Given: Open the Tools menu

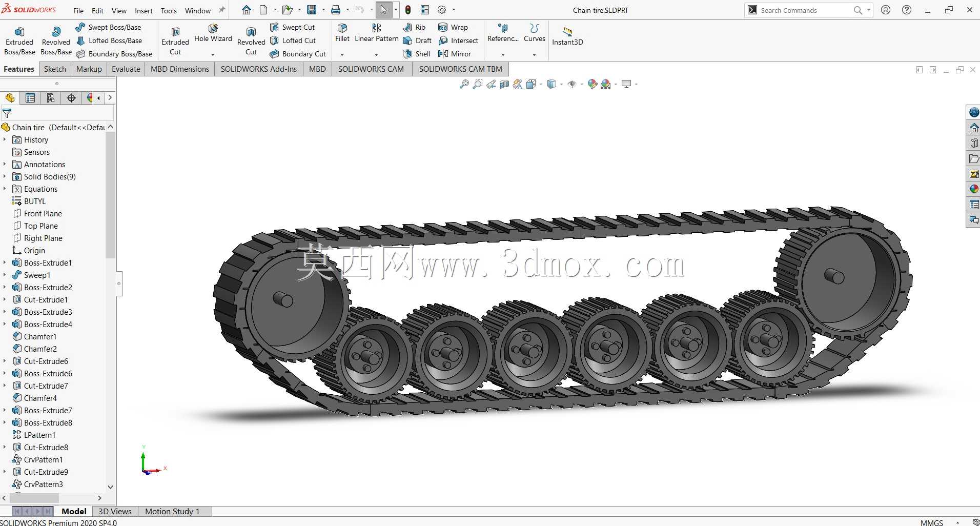Looking at the screenshot, I should 169,11.
